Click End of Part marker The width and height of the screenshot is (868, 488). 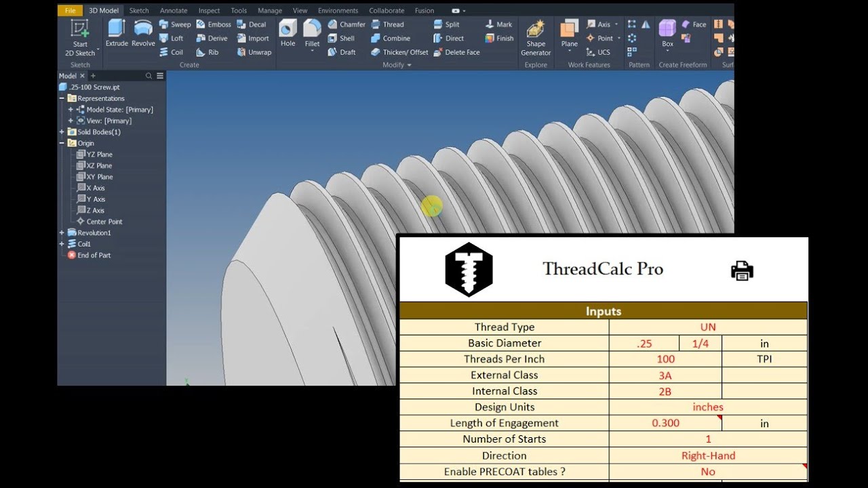[90, 256]
